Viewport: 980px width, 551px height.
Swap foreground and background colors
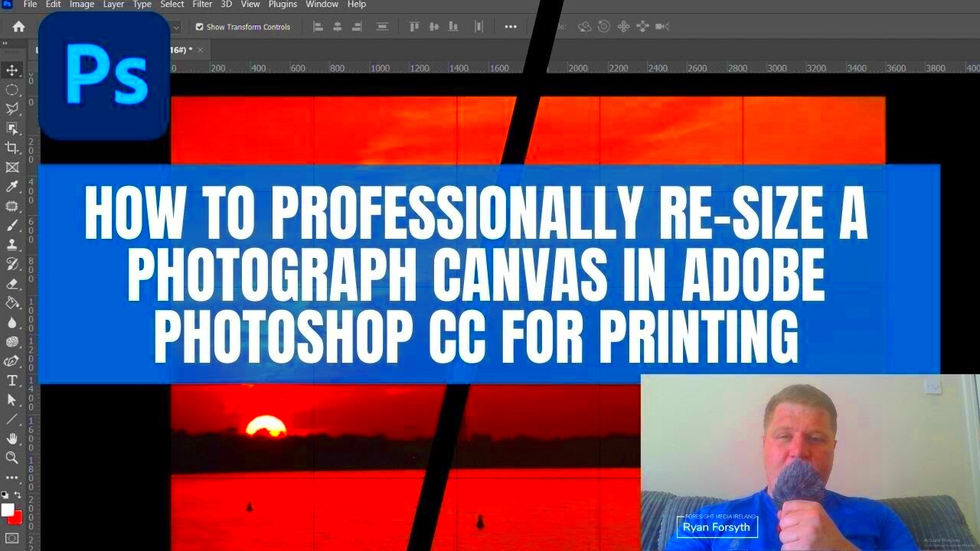pyautogui.click(x=18, y=496)
